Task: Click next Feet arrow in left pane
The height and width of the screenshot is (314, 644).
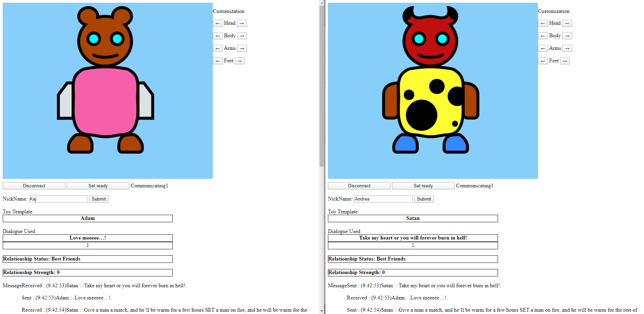Action: pyautogui.click(x=240, y=61)
